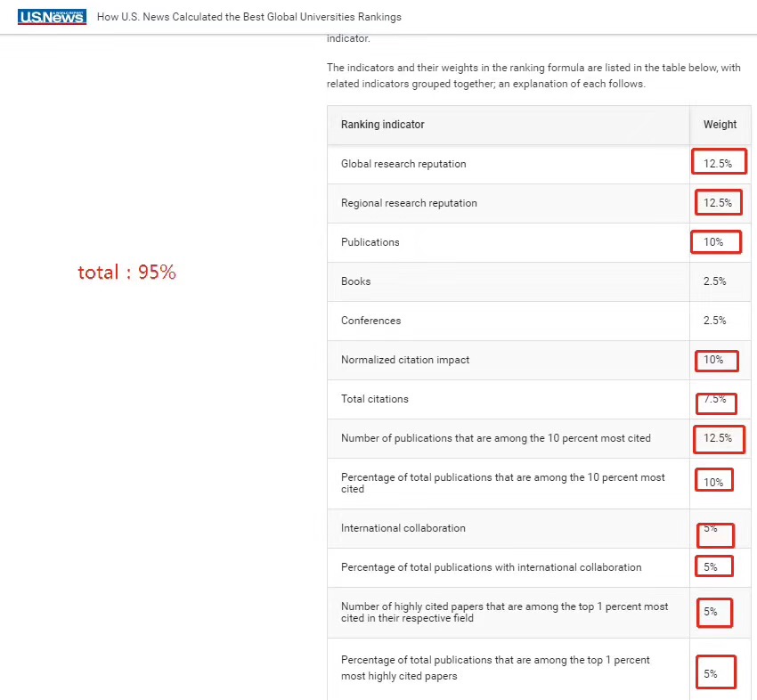757x700 pixels.
Task: Click the 12.5% weight for 10 percent most cited publications
Action: coord(718,438)
